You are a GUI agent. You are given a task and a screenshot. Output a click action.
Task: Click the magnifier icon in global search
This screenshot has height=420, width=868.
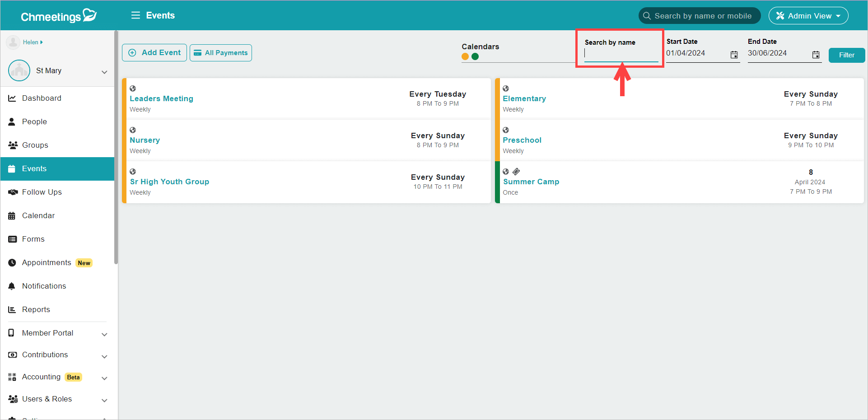click(647, 16)
